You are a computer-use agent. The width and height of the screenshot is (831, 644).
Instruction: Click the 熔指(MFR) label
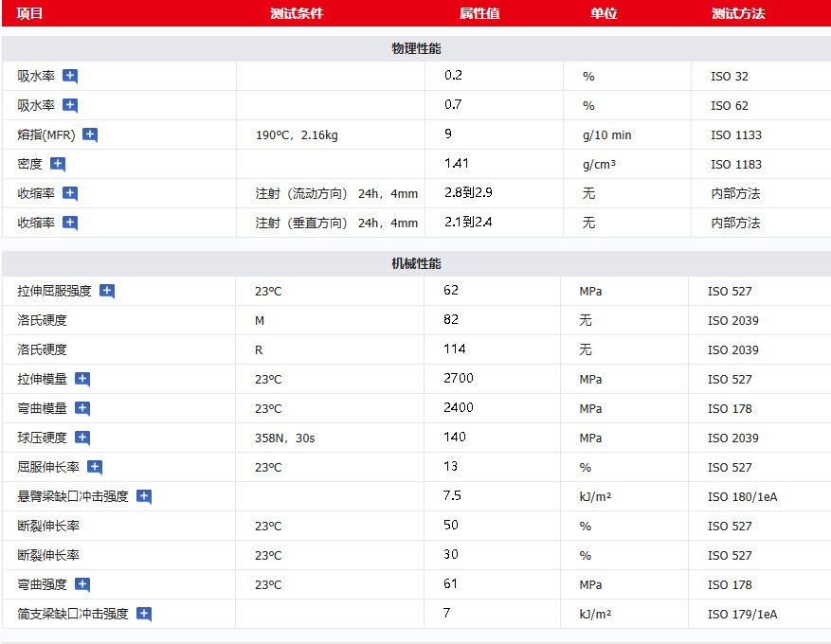pyautogui.click(x=46, y=135)
